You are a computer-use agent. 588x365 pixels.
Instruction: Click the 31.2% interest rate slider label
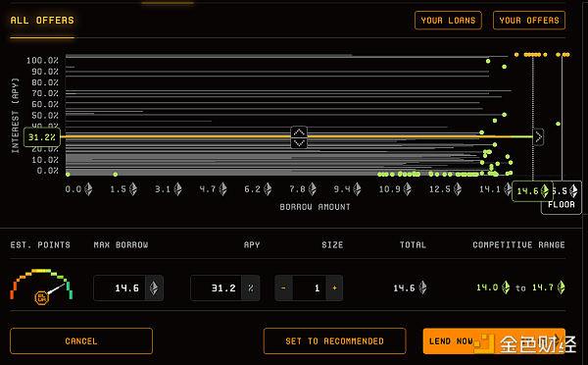point(42,137)
